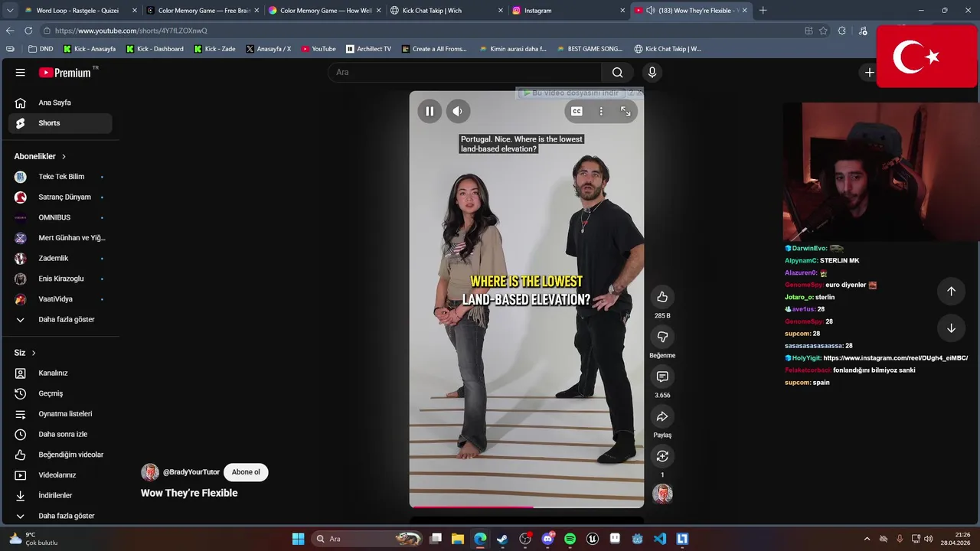Screen dimensions: 980x551
Task: Go to the next Short with down arrow
Action: click(x=951, y=328)
